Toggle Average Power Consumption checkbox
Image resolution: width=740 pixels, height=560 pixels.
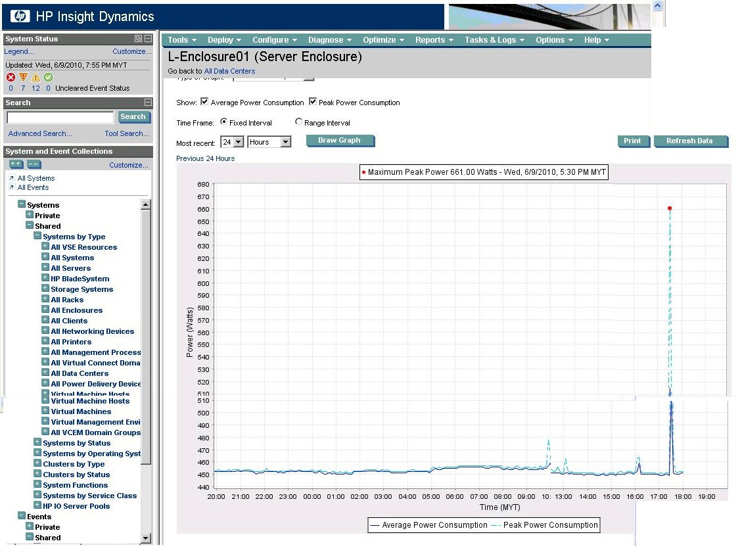204,101
